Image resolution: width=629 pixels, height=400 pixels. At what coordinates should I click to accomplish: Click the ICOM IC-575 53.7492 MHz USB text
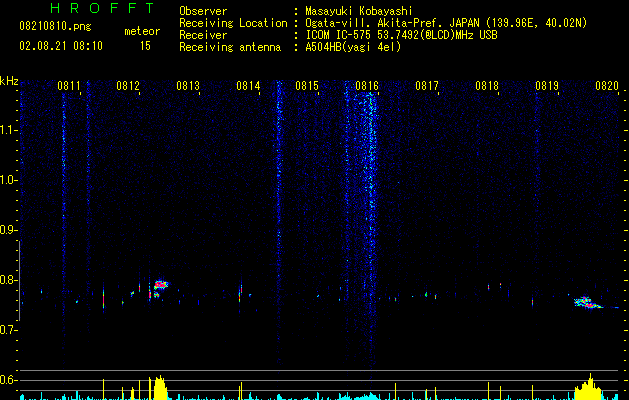[x=401, y=35]
